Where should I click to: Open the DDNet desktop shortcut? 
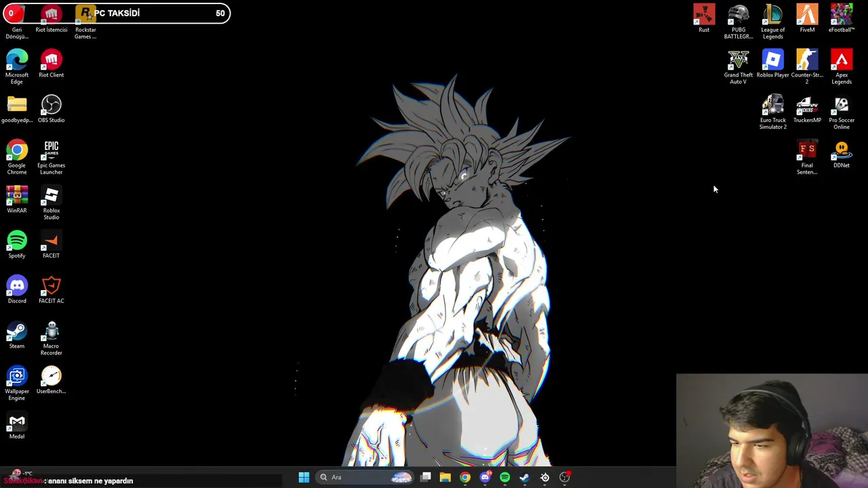(x=842, y=154)
